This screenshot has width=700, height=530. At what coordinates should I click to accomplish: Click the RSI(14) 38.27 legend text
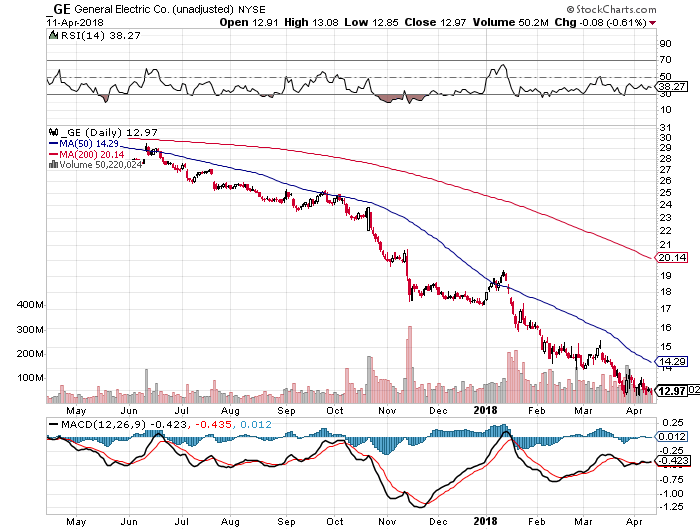[100, 36]
